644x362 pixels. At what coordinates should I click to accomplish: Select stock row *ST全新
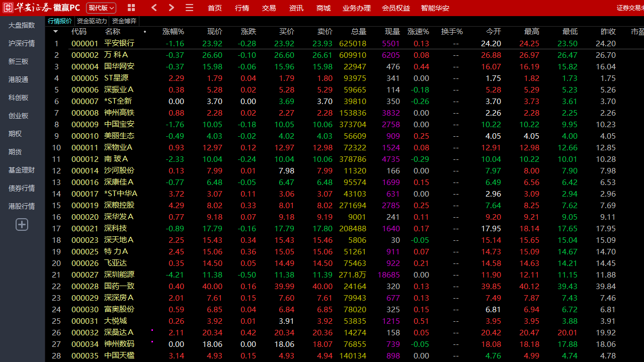pyautogui.click(x=345, y=101)
